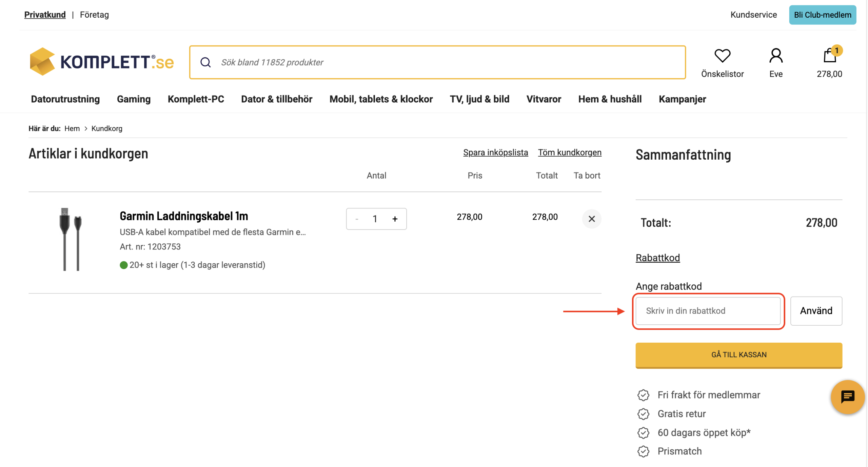The image size is (868, 467).
Task: Click the Totalt: summary amount 278,00
Action: point(822,223)
